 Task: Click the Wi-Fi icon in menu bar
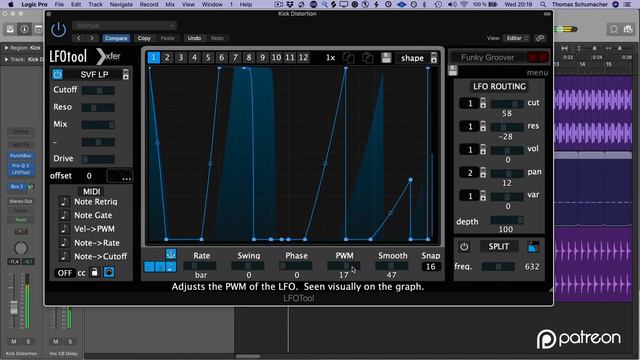tap(464, 4)
